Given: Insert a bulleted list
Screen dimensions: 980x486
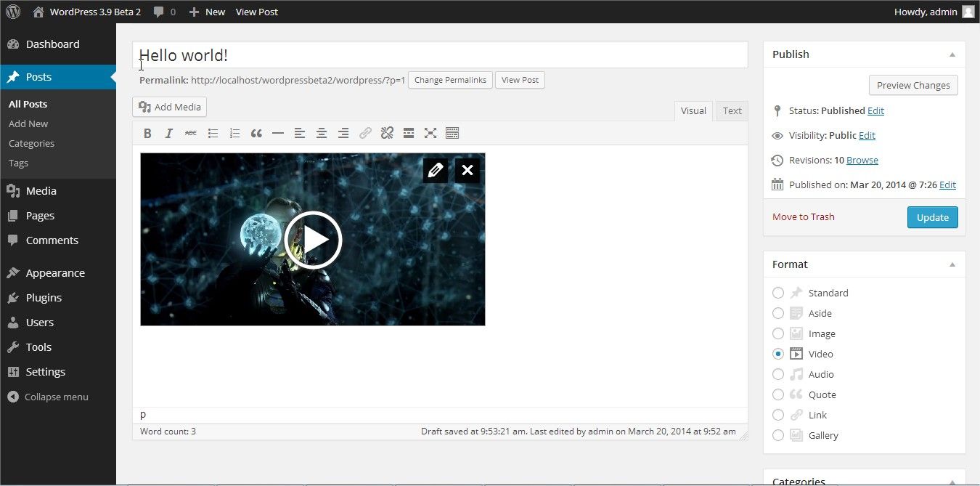Looking at the screenshot, I should [x=213, y=133].
